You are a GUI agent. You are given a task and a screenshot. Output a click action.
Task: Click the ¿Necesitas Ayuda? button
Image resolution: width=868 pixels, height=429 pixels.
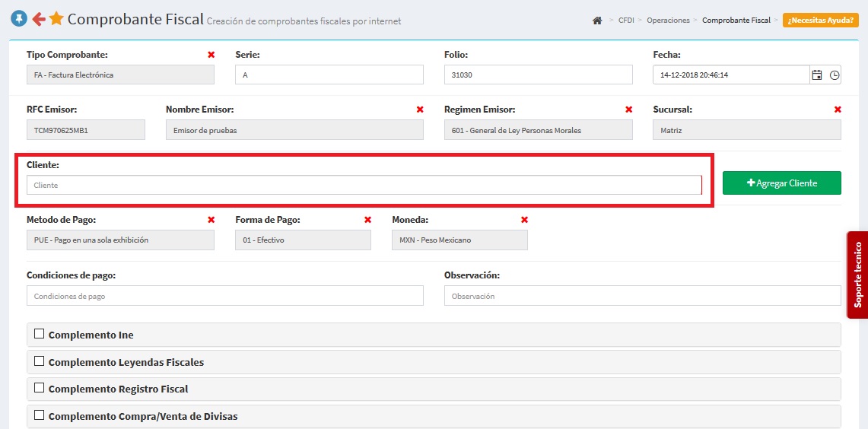[x=821, y=21]
